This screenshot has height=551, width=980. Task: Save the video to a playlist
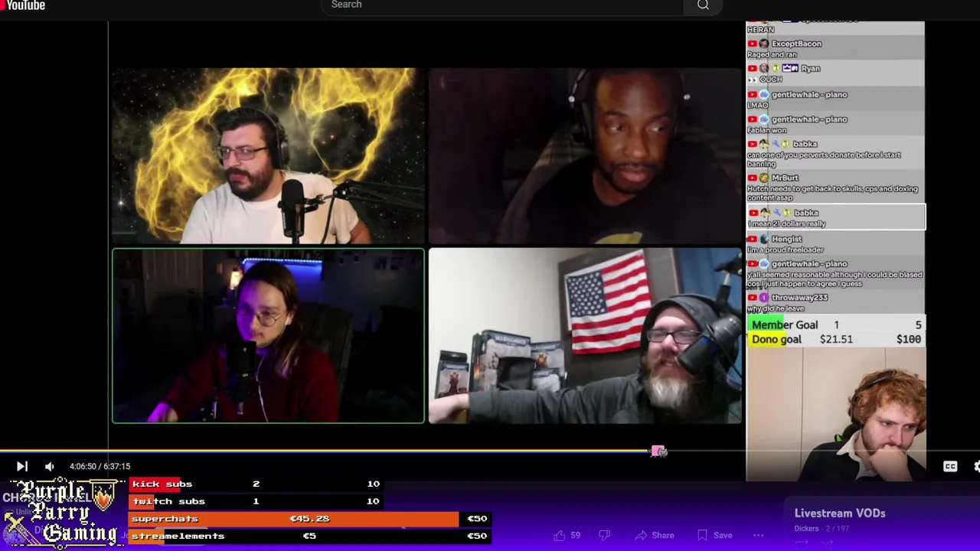click(714, 536)
